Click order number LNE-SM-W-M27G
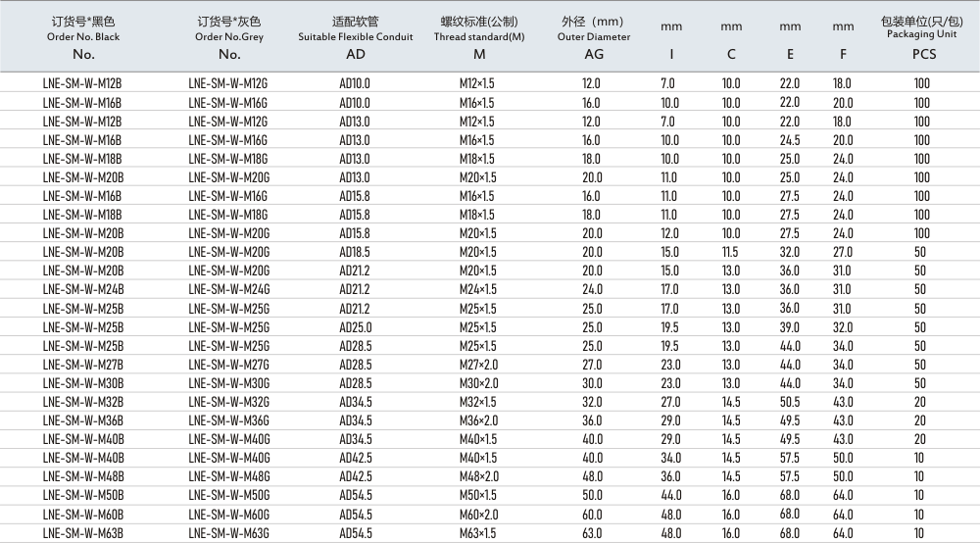The image size is (980, 543). (228, 365)
